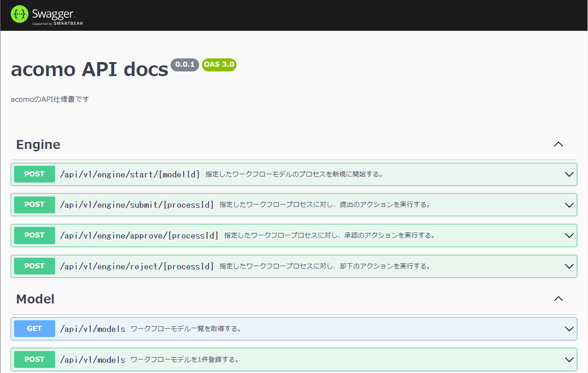Collapse the Model section chevron
This screenshot has width=588, height=373.
tap(558, 299)
